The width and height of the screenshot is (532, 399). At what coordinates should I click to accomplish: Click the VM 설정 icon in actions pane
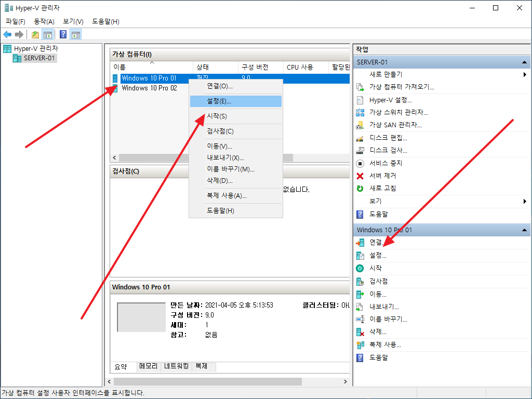360,256
